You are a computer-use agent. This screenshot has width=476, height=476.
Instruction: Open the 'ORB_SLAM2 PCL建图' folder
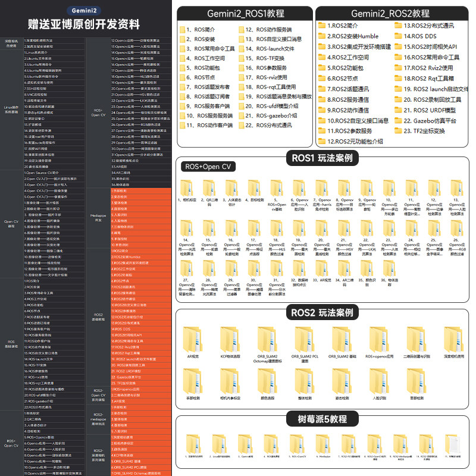point(305,340)
